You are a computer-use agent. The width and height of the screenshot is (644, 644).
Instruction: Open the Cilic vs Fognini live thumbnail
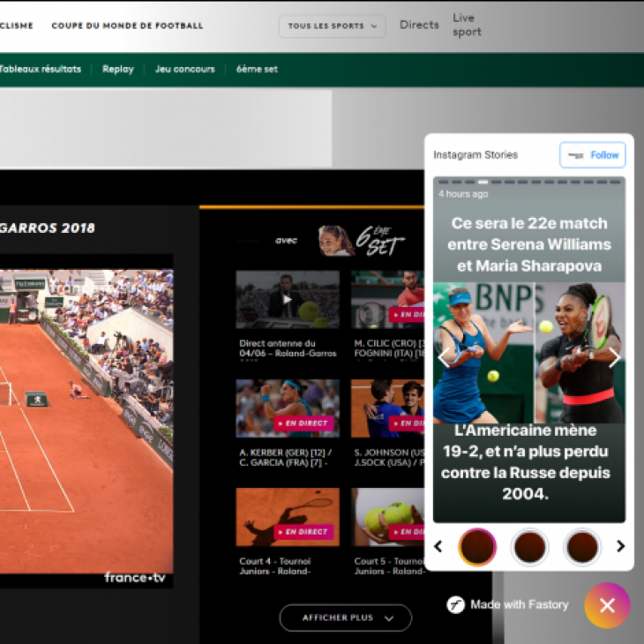pyautogui.click(x=387, y=299)
